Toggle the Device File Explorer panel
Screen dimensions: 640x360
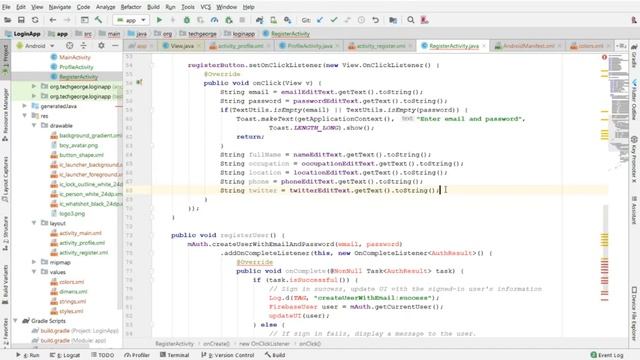(x=634, y=313)
